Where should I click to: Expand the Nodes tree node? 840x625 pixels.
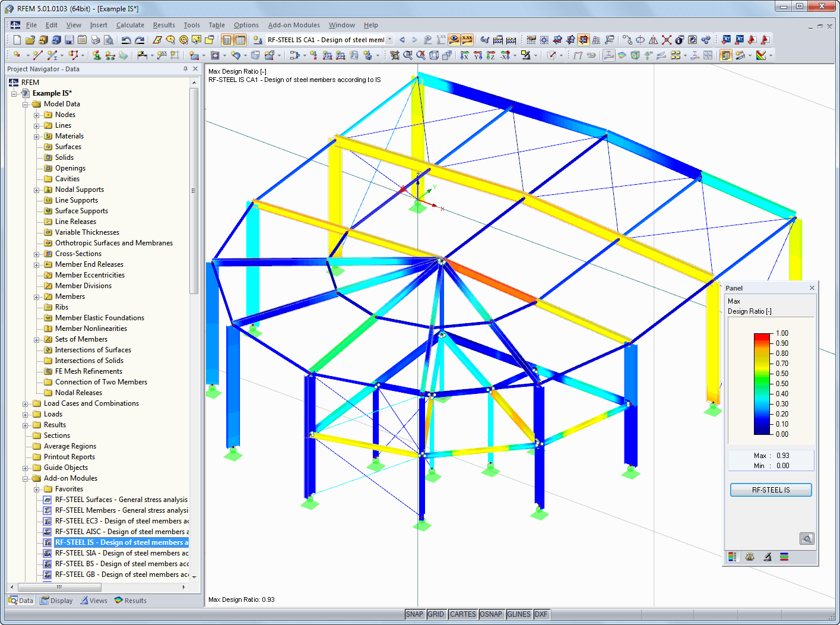coord(37,115)
